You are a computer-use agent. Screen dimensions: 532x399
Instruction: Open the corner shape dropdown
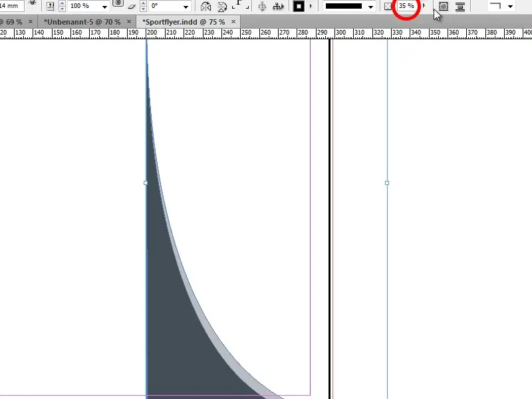pyautogui.click(x=510, y=7)
